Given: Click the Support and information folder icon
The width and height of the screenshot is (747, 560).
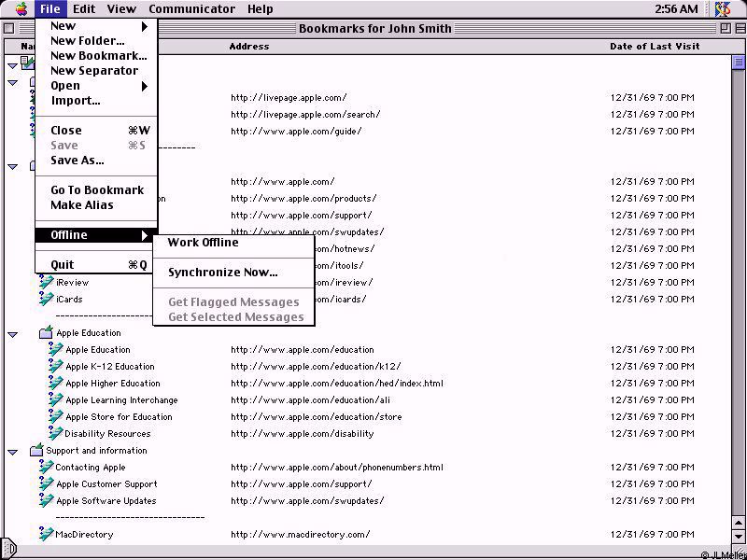Looking at the screenshot, I should point(36,451).
